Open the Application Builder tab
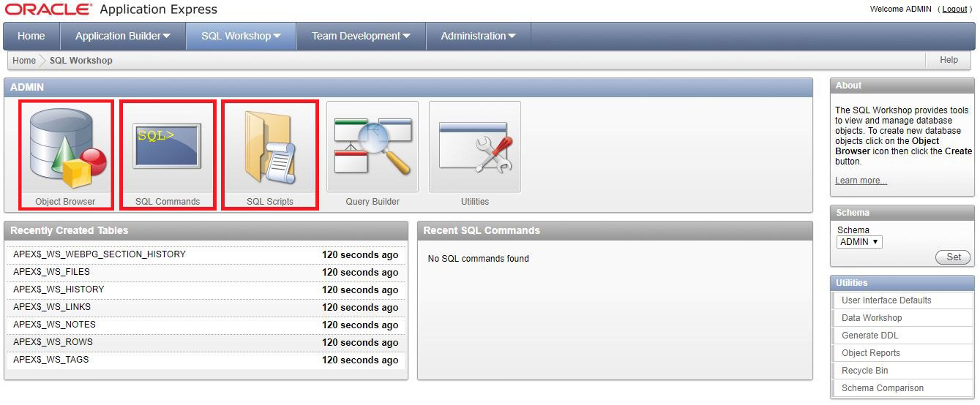Image resolution: width=980 pixels, height=405 pixels. pos(122,36)
